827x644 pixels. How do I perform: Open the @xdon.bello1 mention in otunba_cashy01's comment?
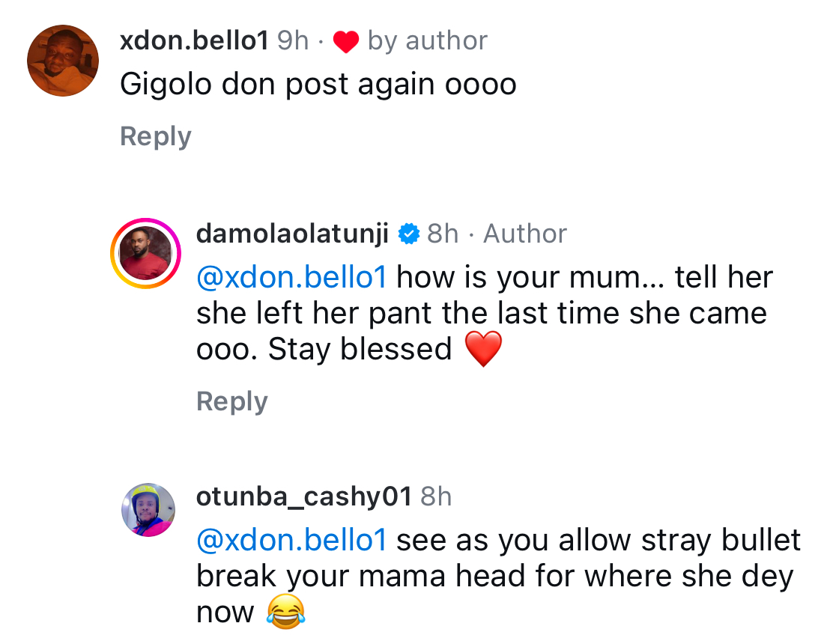291,539
